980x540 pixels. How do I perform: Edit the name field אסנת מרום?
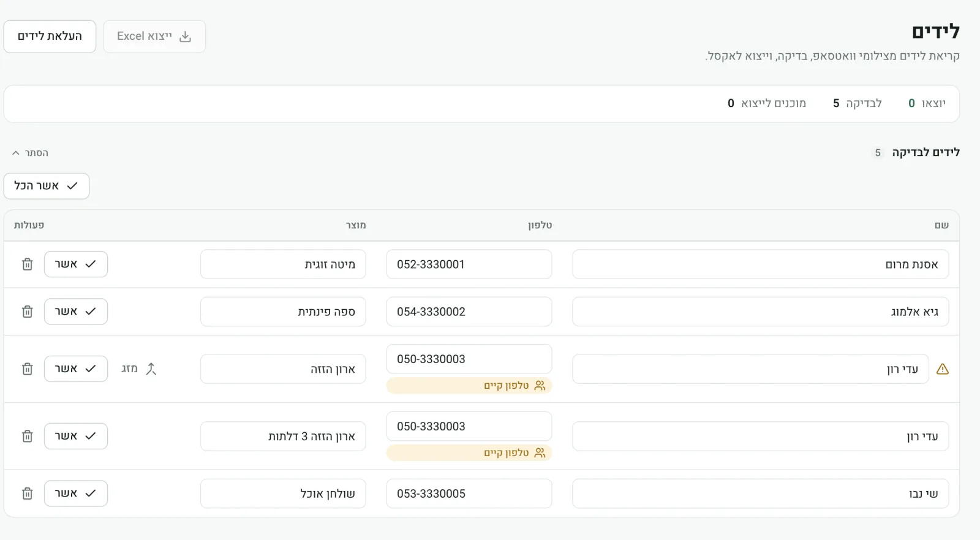pyautogui.click(x=761, y=264)
